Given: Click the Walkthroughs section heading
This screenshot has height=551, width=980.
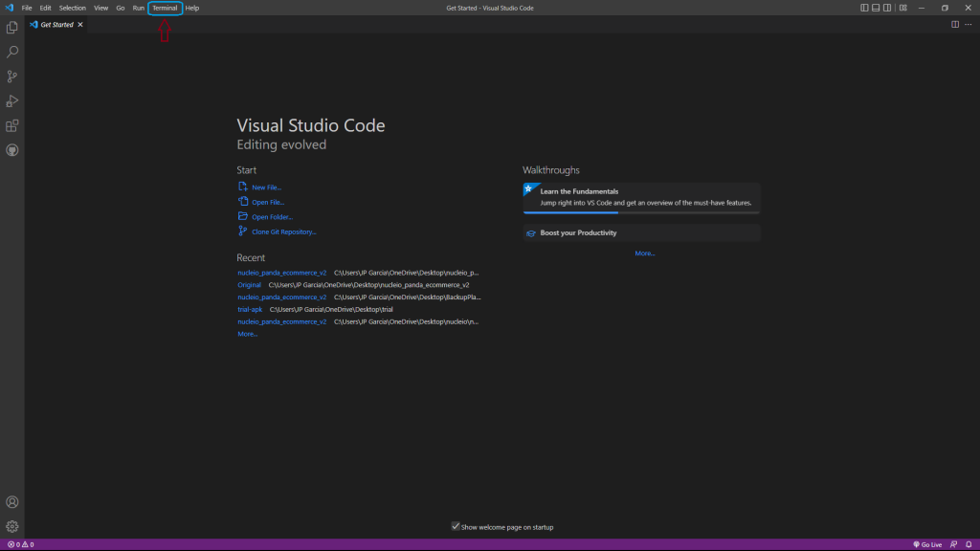Looking at the screenshot, I should pyautogui.click(x=550, y=170).
